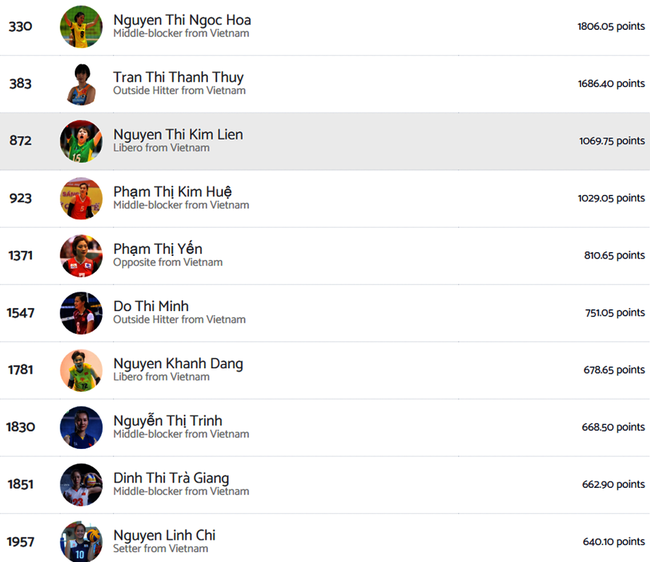Screen dimensions: 650x562
Task: Open Tran Thi Thanh Thuy's profile picture
Action: pyautogui.click(x=81, y=84)
